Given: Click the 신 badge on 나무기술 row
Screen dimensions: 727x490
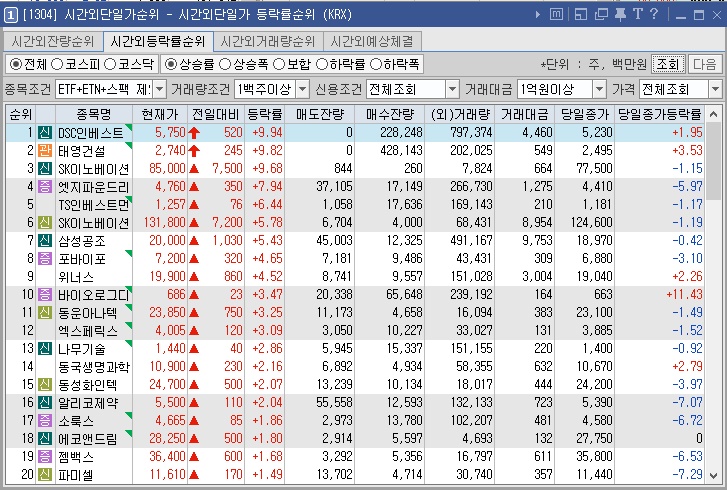Looking at the screenshot, I should [x=45, y=349].
